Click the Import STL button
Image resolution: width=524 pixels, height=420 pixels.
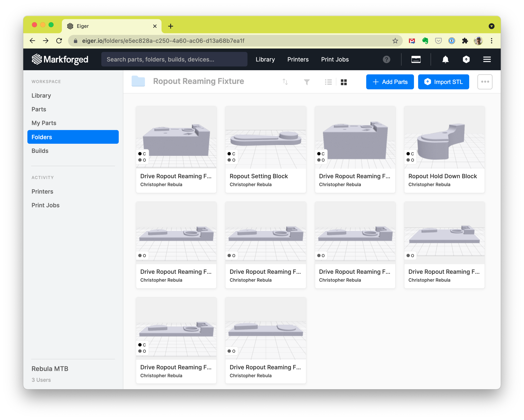pyautogui.click(x=443, y=82)
